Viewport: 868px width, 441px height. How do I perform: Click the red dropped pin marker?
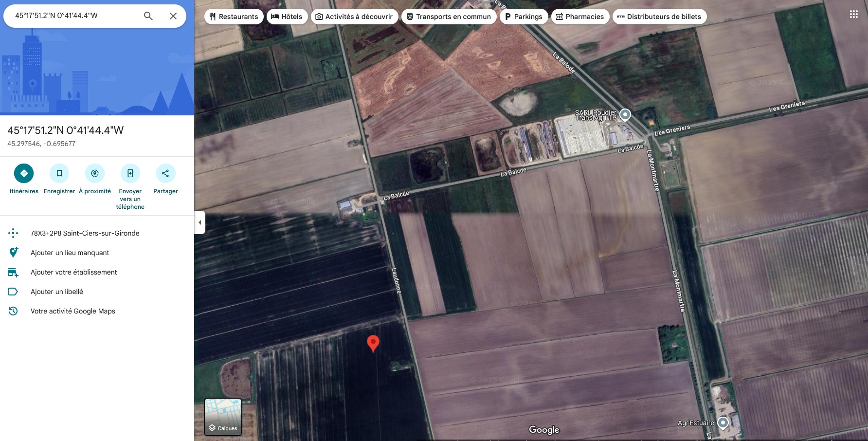(x=373, y=343)
